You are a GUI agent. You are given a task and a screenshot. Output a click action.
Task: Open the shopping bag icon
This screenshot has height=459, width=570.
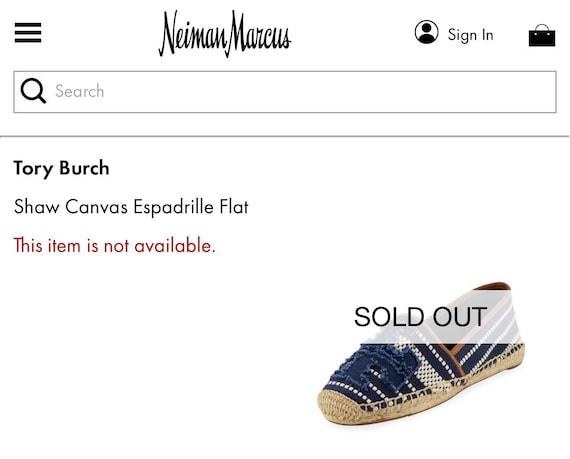click(542, 35)
